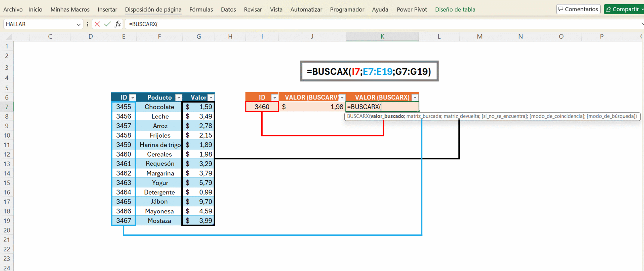Select the column G header
The height and width of the screenshot is (271, 644).
(198, 37)
